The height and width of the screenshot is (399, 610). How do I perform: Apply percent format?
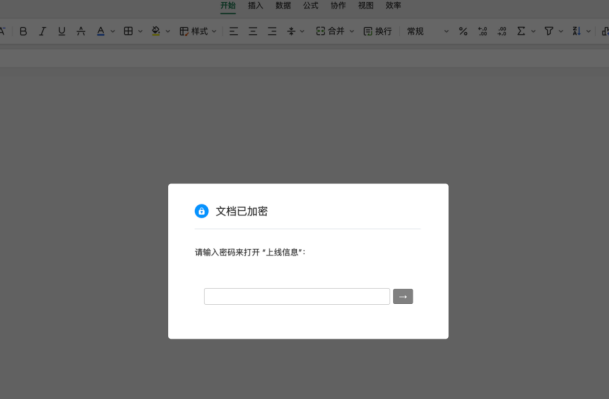click(463, 32)
